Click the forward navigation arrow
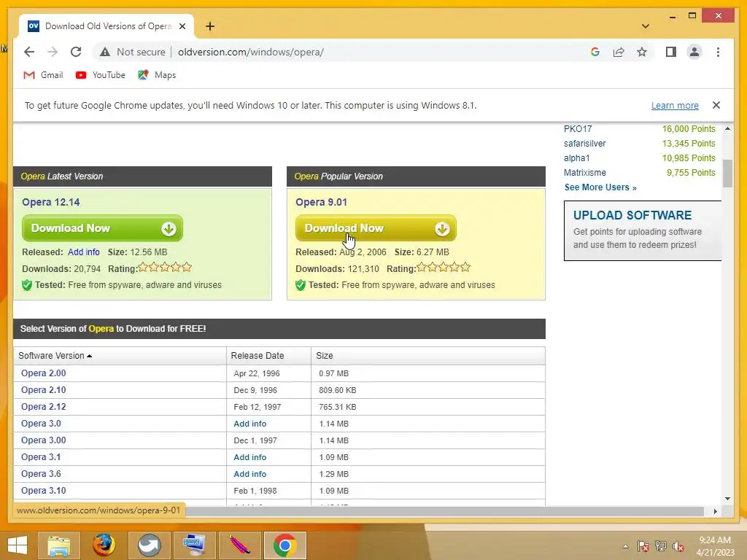 53,52
